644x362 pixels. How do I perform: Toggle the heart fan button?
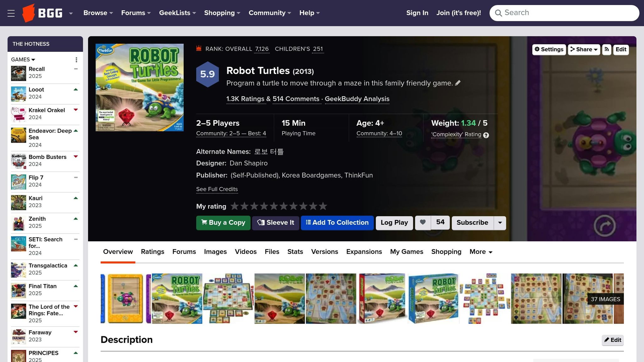click(423, 222)
